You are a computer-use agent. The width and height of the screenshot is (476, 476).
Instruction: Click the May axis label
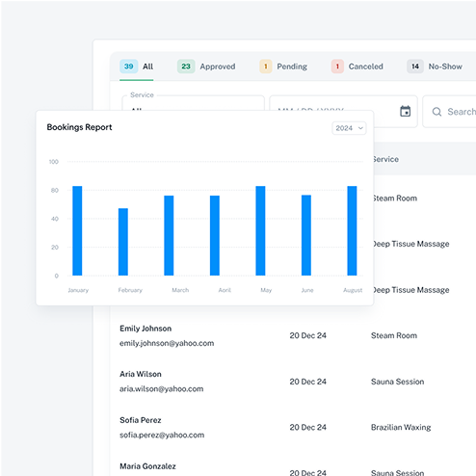(x=266, y=290)
